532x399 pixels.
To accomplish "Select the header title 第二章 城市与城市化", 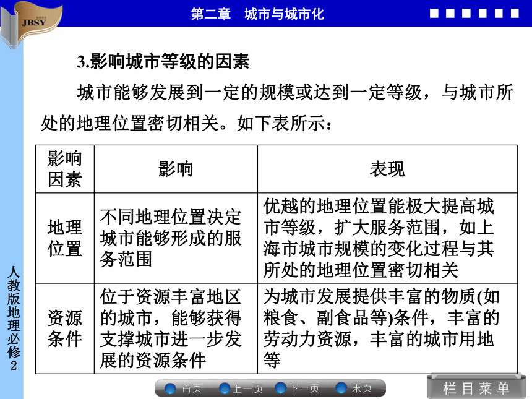I will coord(257,14).
